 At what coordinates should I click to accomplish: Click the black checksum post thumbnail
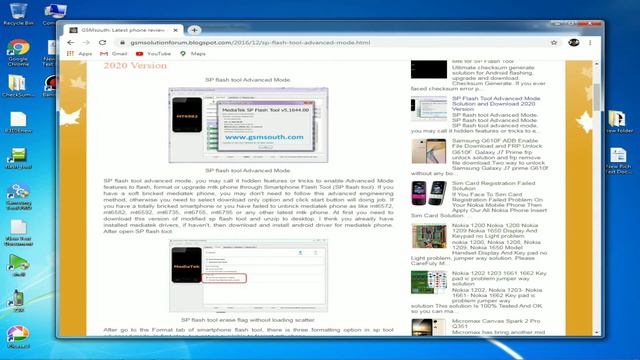pyautogui.click(x=429, y=69)
